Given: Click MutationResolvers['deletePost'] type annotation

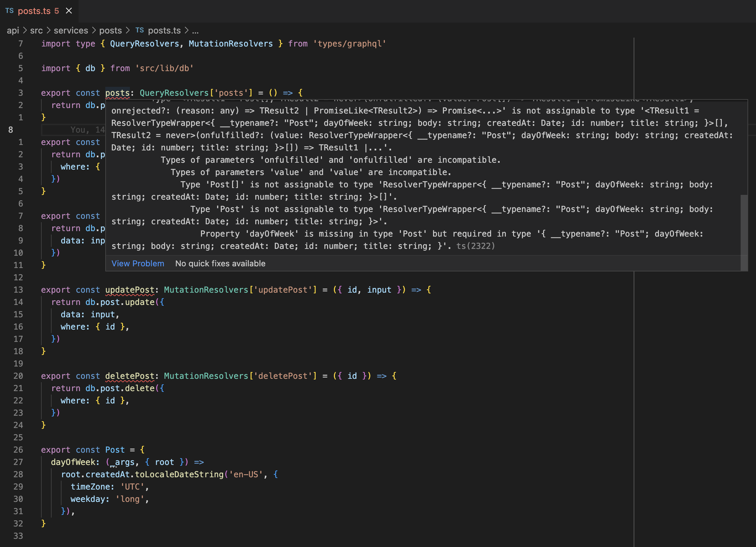Looking at the screenshot, I should [241, 376].
